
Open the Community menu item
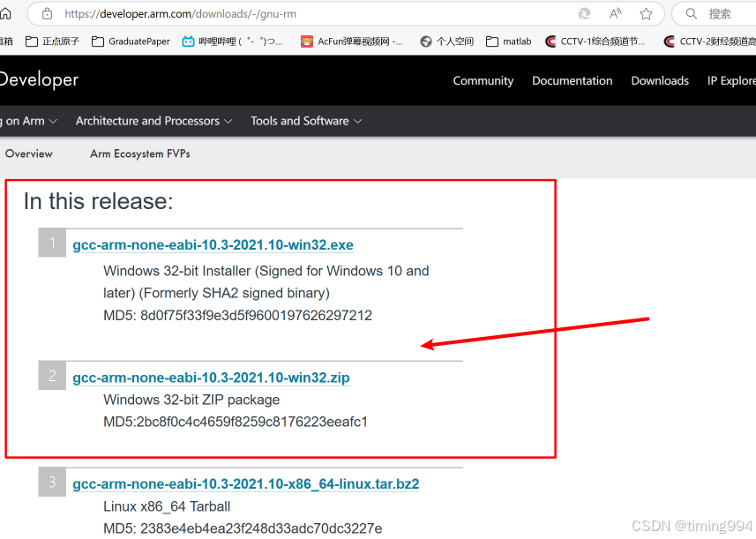(x=483, y=80)
